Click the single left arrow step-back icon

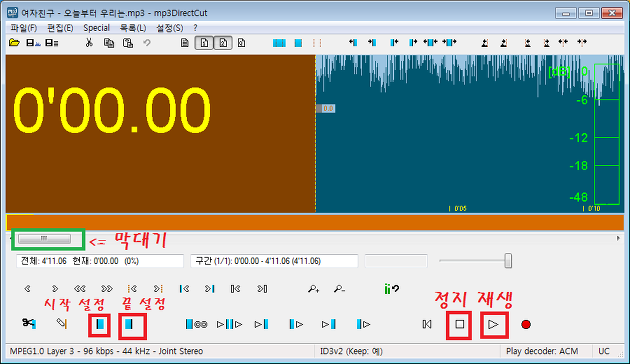pyautogui.click(x=27, y=288)
